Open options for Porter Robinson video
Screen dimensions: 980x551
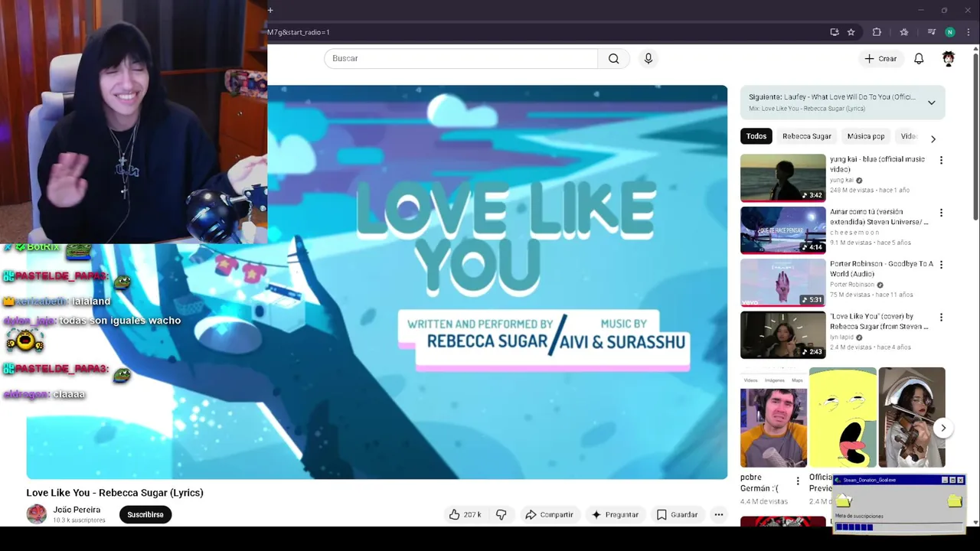941,265
